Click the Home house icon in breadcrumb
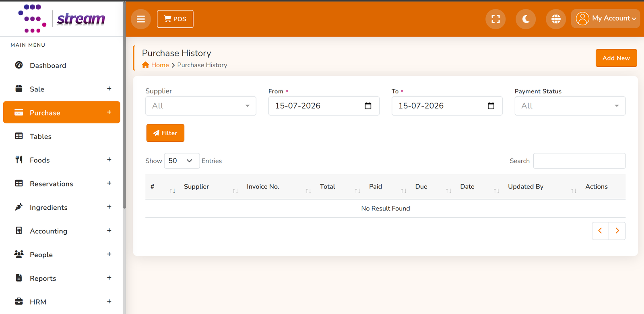 [146, 65]
